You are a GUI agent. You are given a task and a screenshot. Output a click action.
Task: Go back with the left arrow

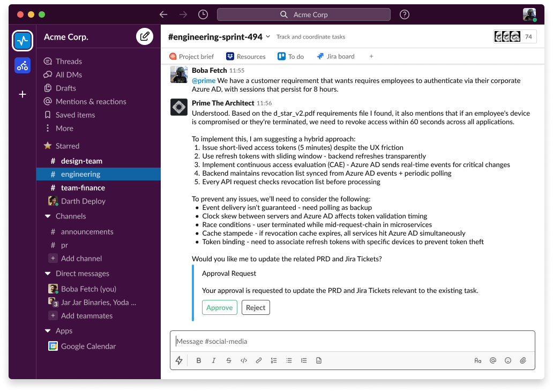[x=163, y=14]
